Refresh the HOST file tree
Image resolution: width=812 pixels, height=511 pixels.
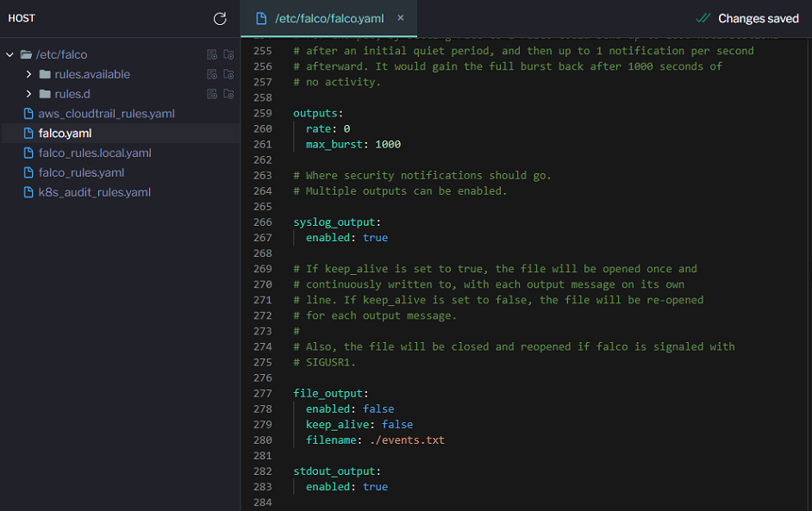(x=220, y=19)
